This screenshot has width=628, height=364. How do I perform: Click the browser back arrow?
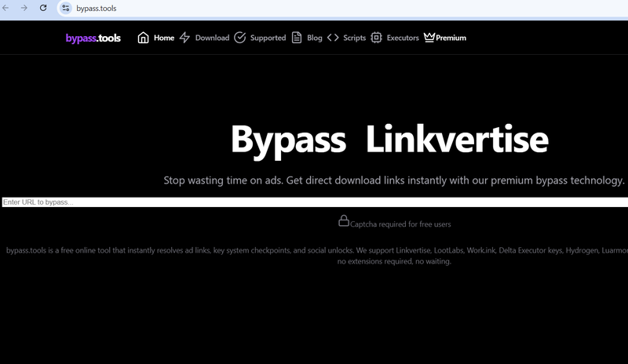5,8
